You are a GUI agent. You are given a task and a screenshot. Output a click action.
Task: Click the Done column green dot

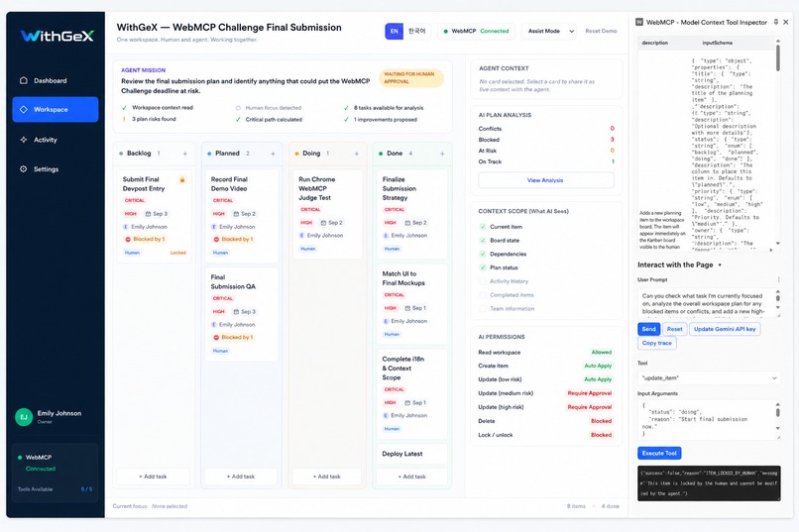(x=381, y=154)
